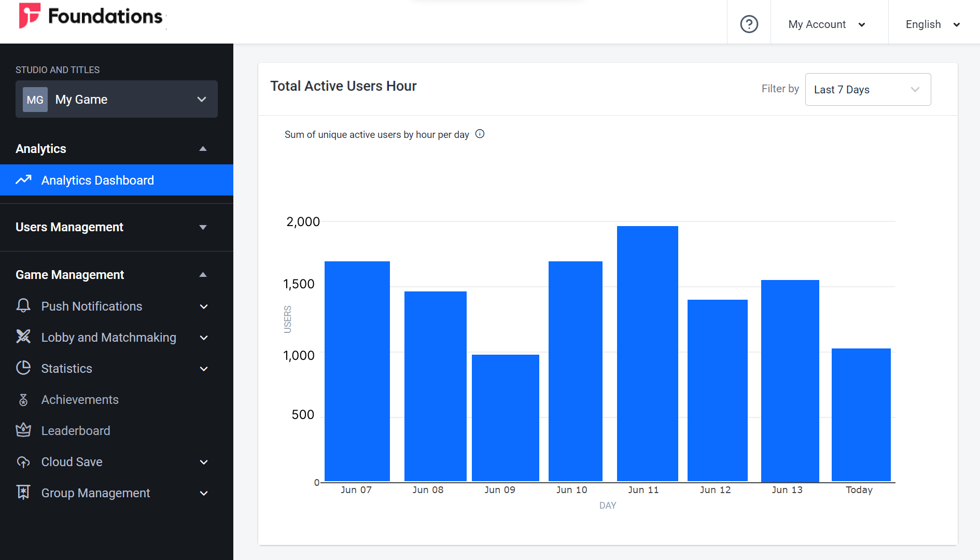Click the Cloud Save upload icon
The image size is (980, 560).
click(x=23, y=462)
